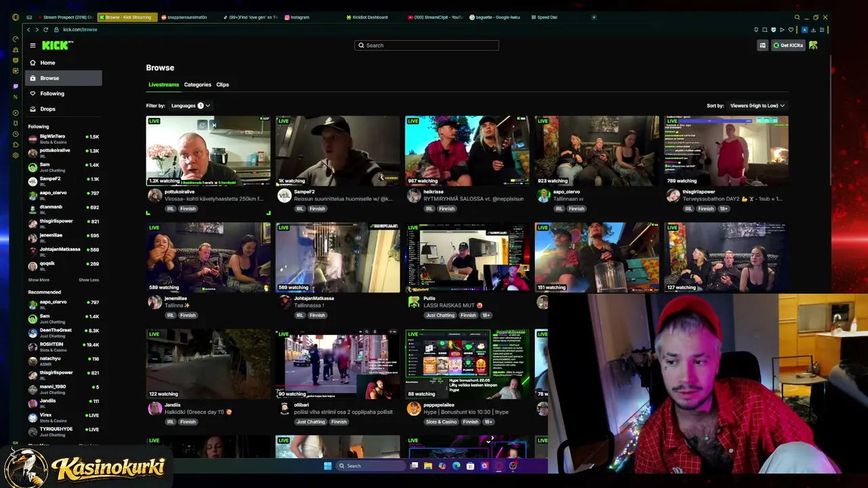Open pappapelailee slots stream thumbnail
The width and height of the screenshot is (868, 488).
tap(467, 364)
